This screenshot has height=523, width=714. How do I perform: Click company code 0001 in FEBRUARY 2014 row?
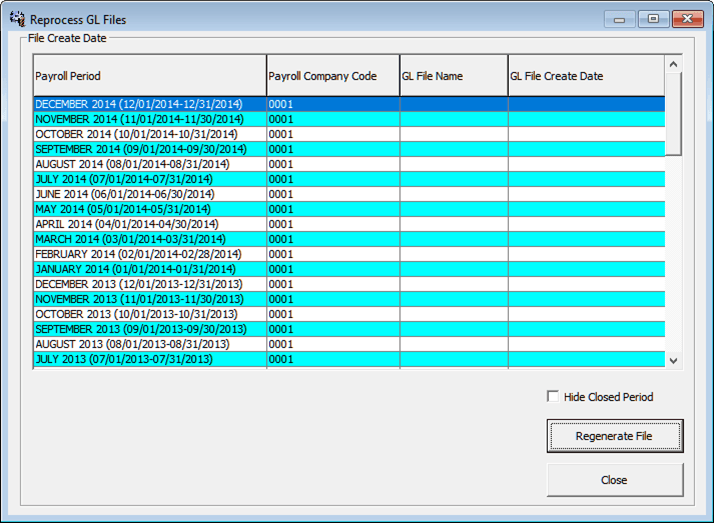coord(333,254)
